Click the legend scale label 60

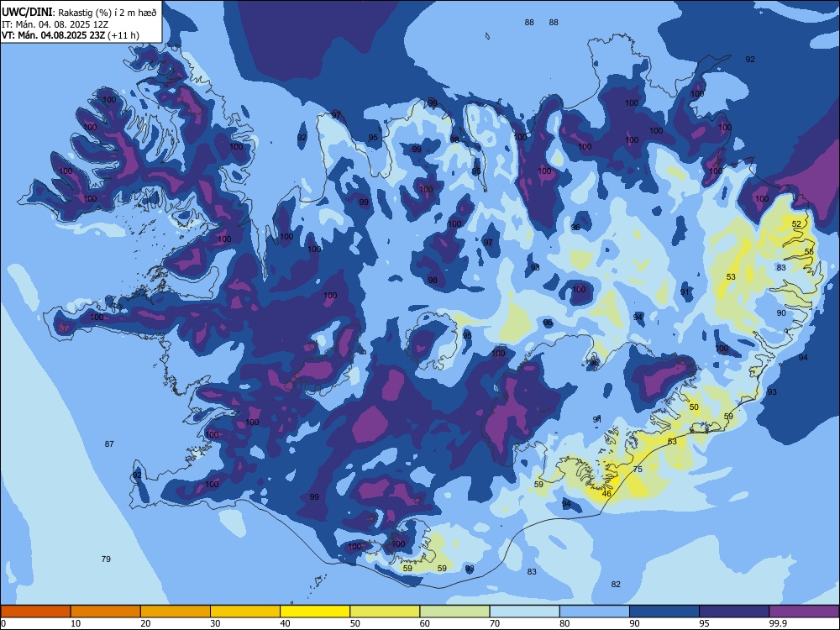(425, 623)
